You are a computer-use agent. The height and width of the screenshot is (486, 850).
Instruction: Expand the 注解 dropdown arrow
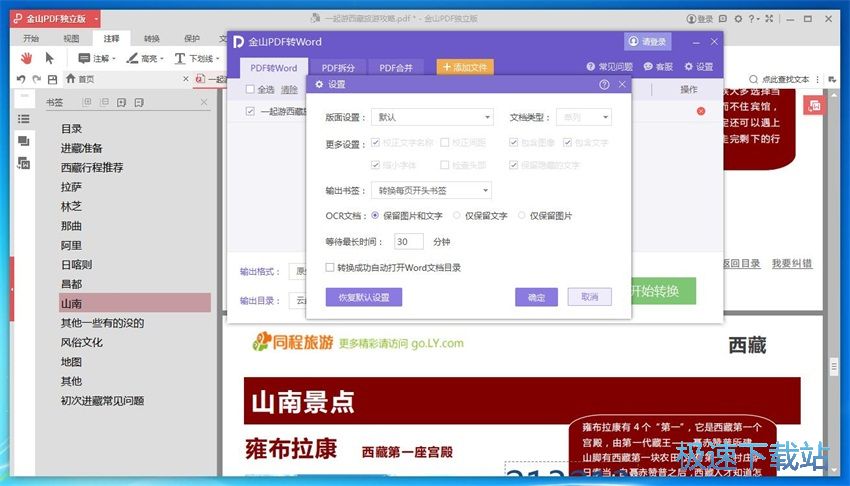(x=114, y=59)
